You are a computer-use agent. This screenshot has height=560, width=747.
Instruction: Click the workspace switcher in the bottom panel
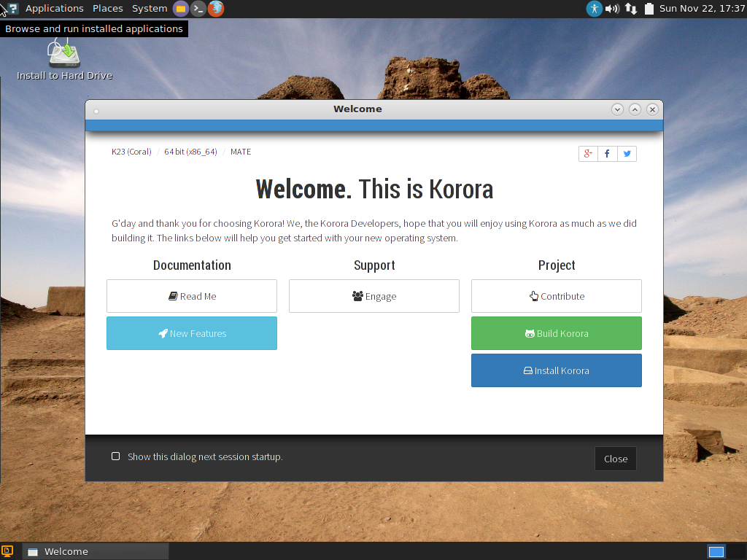click(716, 551)
